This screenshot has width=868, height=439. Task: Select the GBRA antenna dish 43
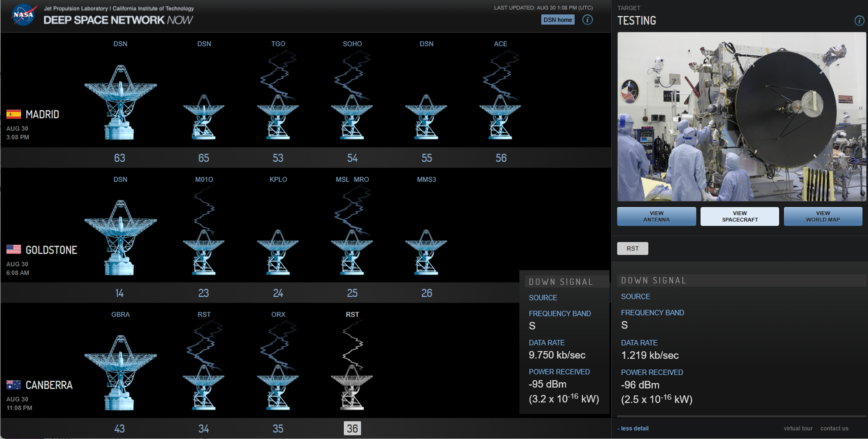pyautogui.click(x=120, y=373)
